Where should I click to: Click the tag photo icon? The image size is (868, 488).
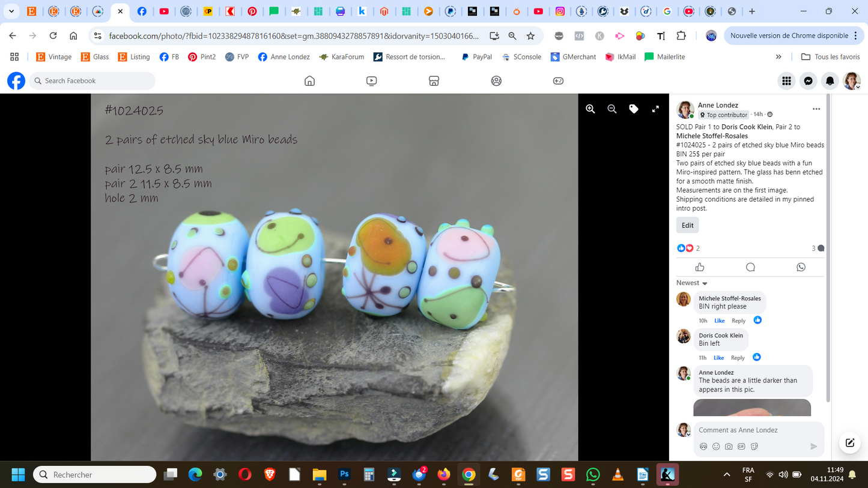[x=634, y=109]
